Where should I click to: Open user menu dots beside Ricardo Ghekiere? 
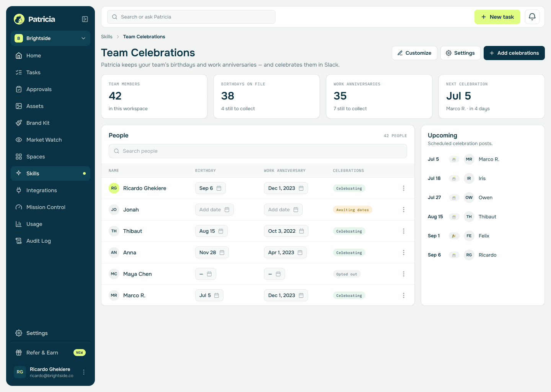(x=84, y=372)
